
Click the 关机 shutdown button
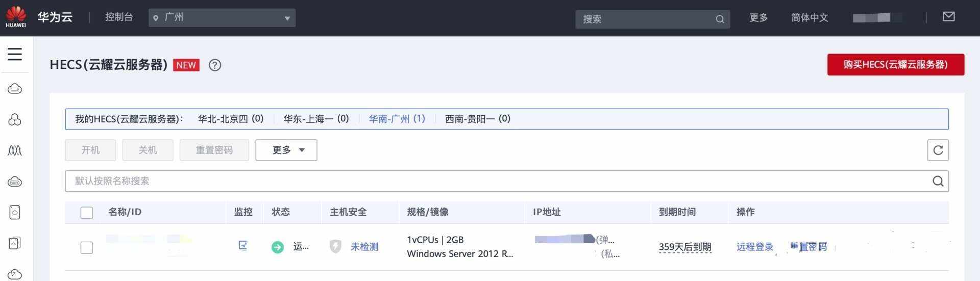pos(148,150)
